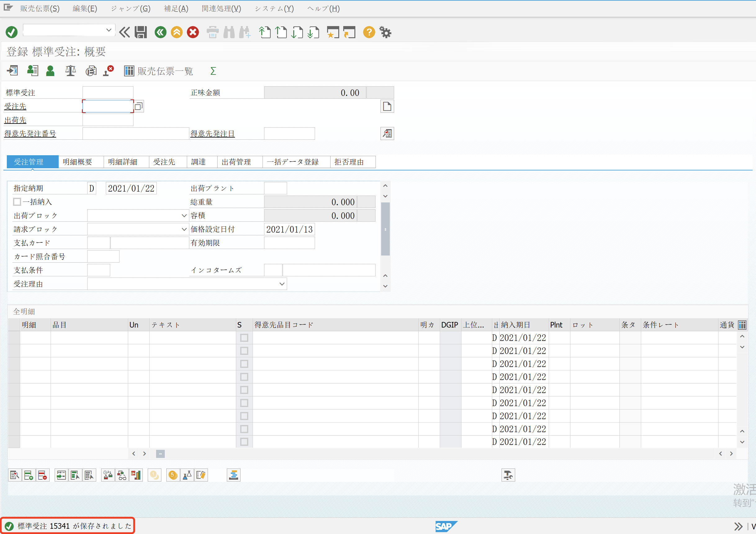
Task: Click the delete item row icon
Action: pos(43,475)
